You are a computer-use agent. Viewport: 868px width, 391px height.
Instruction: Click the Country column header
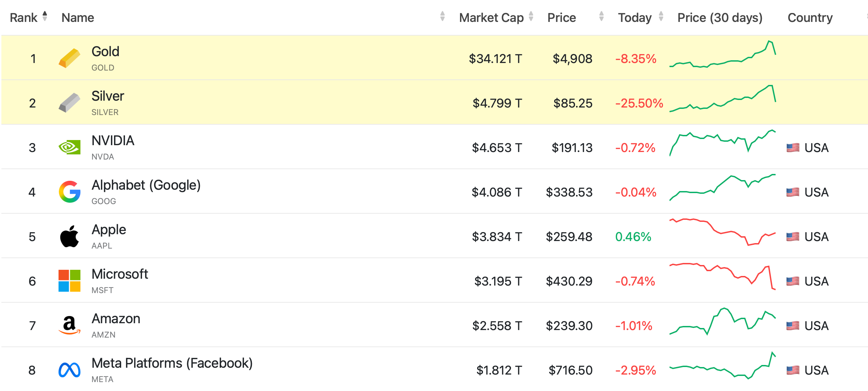coord(810,18)
